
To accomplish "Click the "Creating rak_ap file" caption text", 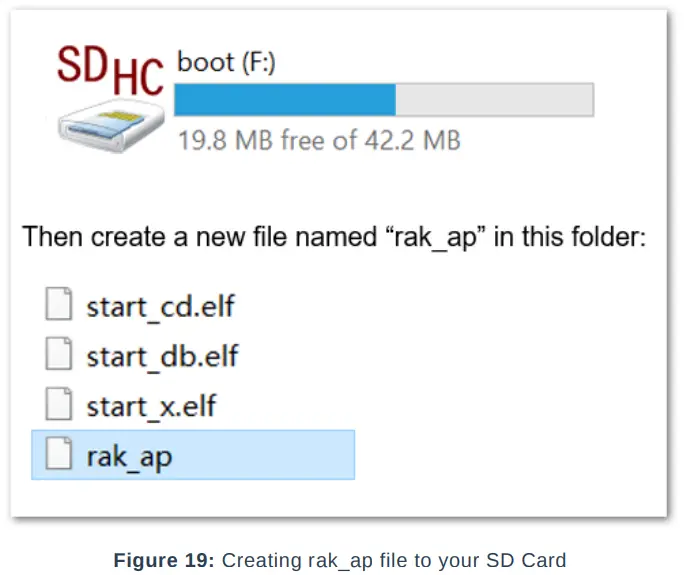I will [310, 560].
